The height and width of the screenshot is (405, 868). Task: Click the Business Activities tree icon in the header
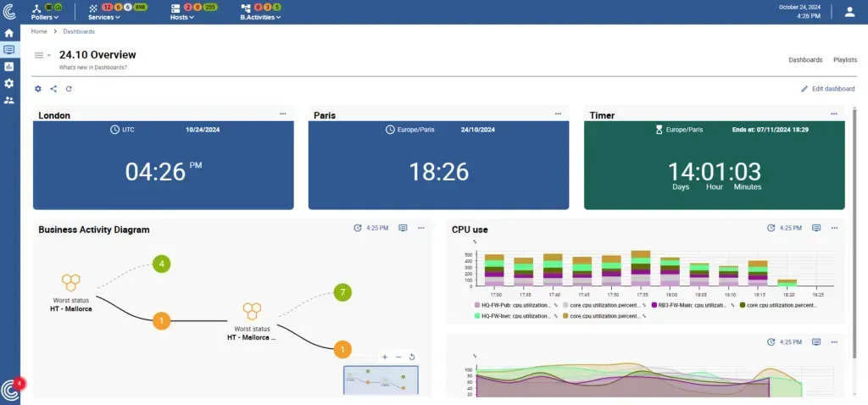click(245, 8)
